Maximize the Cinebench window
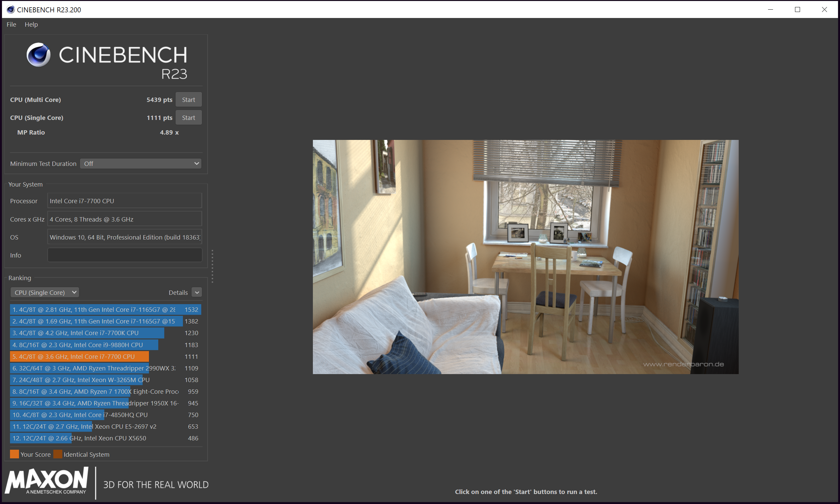 pos(797,10)
